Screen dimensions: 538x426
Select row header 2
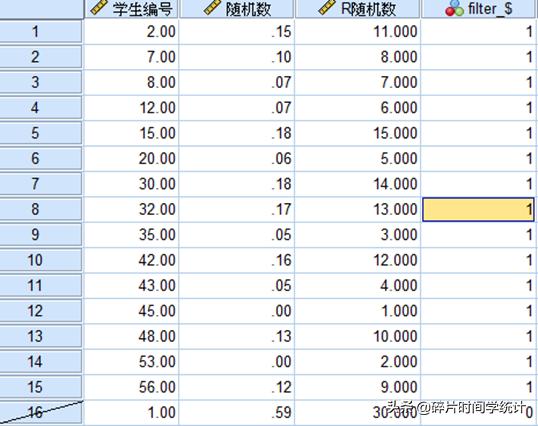(41, 57)
